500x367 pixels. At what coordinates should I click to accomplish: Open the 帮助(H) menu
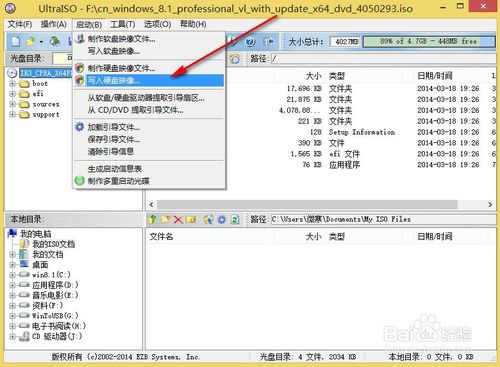click(x=193, y=24)
